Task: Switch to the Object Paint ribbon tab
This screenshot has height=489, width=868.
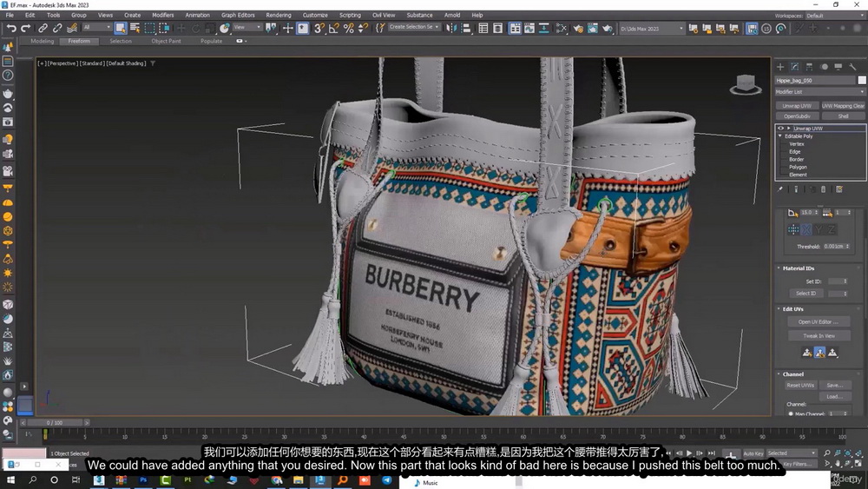Action: click(166, 41)
